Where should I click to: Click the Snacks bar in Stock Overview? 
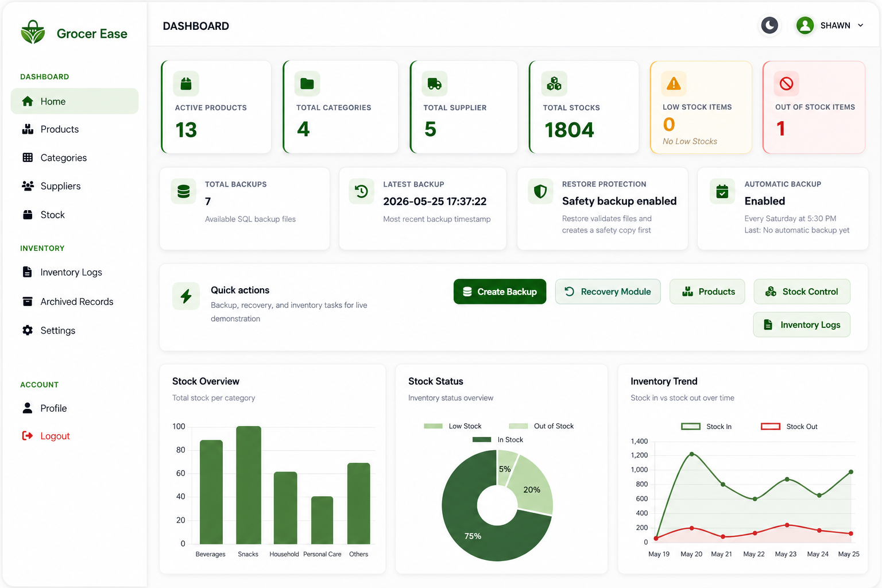249,485
